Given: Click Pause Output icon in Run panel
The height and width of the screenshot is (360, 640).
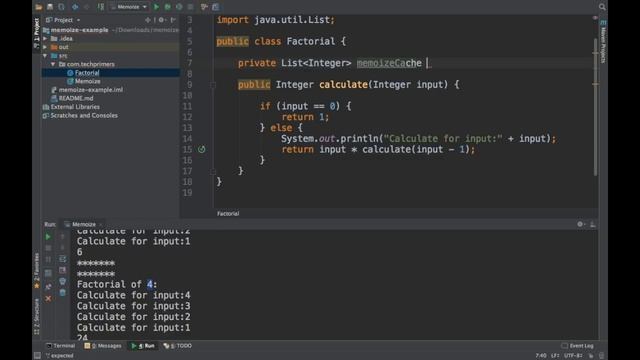Looking at the screenshot, I should click(x=48, y=259).
